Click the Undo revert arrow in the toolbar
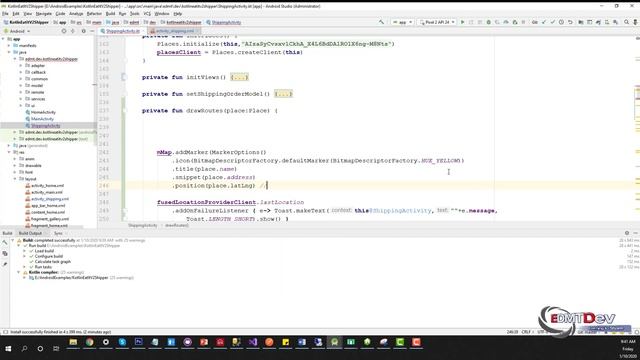 tap(570, 22)
